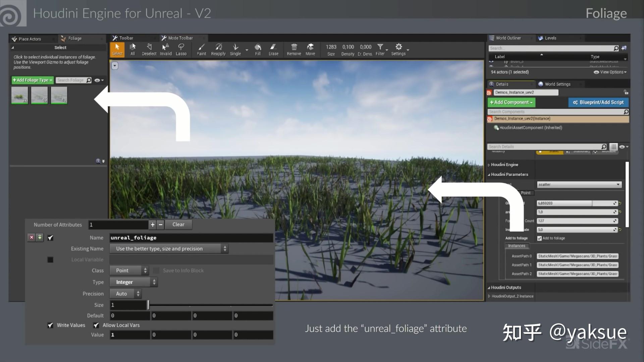Disable the Allow Local Vars checkbox
The height and width of the screenshot is (362, 644).
(x=97, y=325)
